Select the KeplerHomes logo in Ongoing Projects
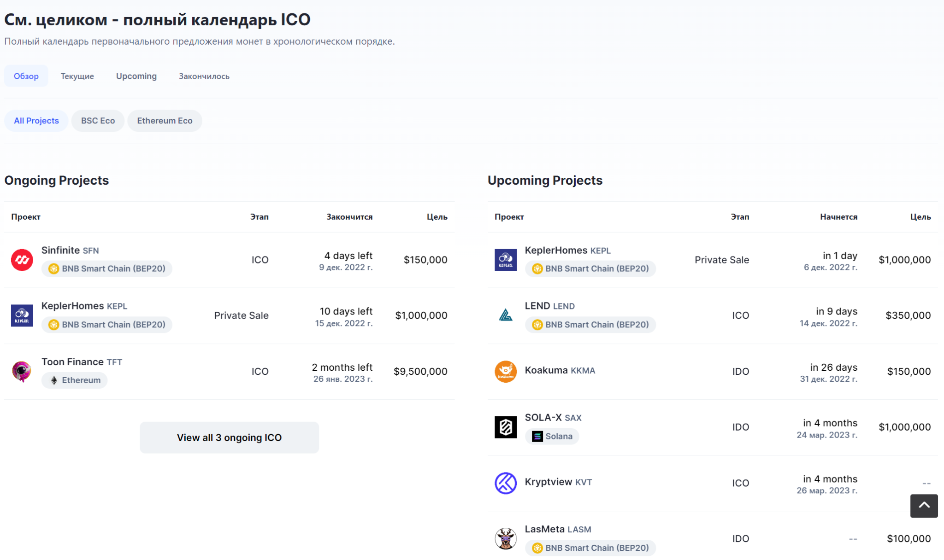 22,315
